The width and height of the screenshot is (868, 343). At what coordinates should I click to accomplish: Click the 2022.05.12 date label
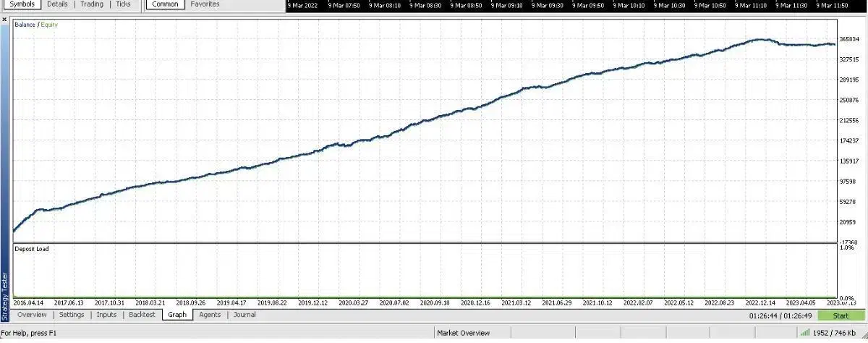678,303
